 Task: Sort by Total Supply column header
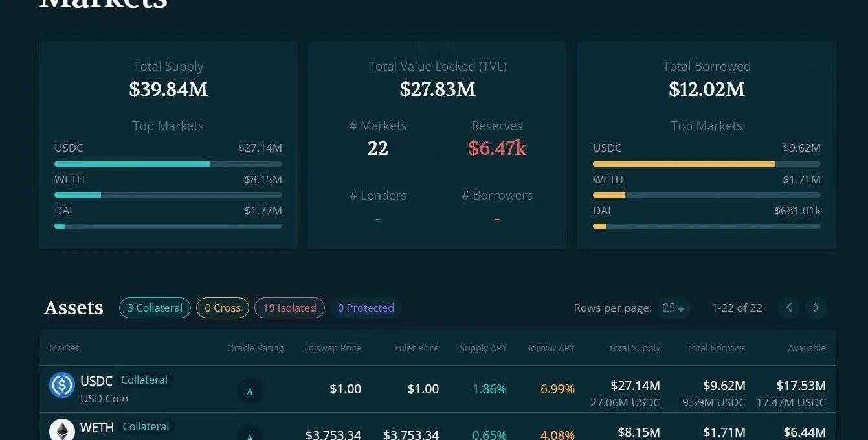coord(634,348)
